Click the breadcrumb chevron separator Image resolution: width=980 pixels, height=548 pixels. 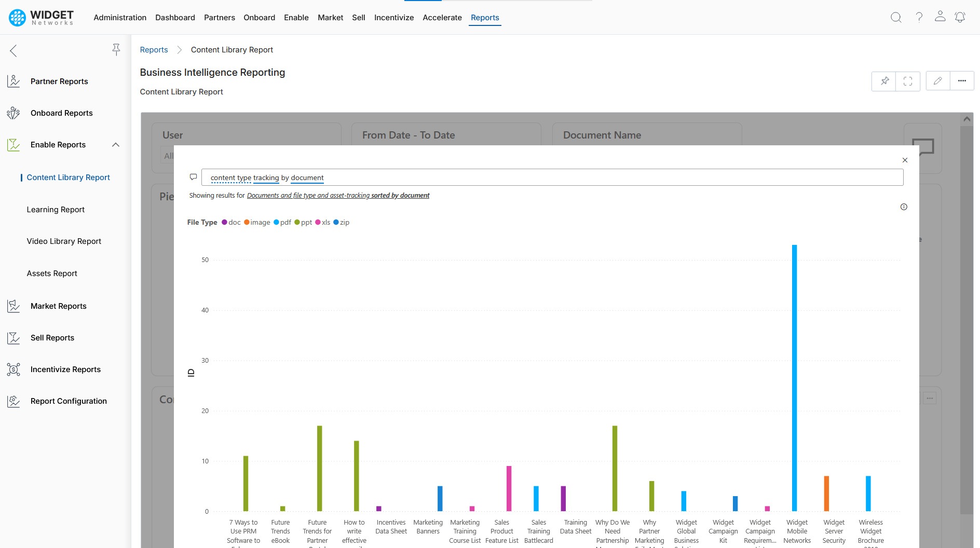coord(180,50)
